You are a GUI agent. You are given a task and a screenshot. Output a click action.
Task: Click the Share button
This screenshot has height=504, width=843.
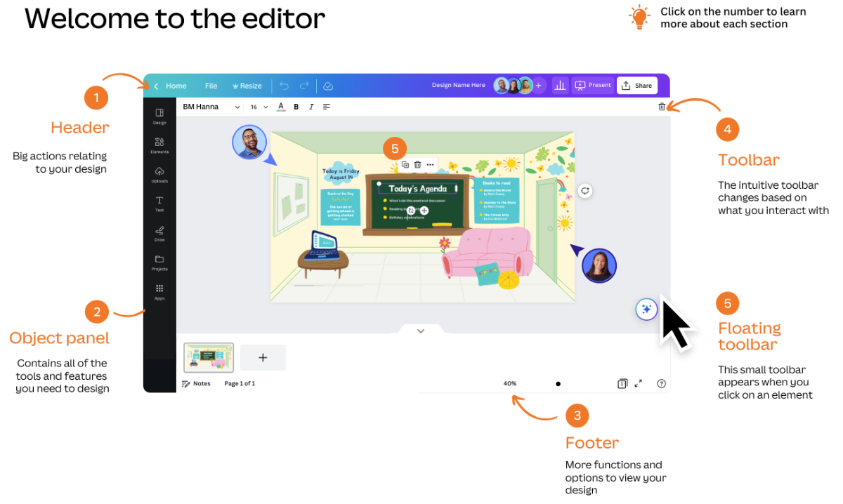pyautogui.click(x=637, y=86)
